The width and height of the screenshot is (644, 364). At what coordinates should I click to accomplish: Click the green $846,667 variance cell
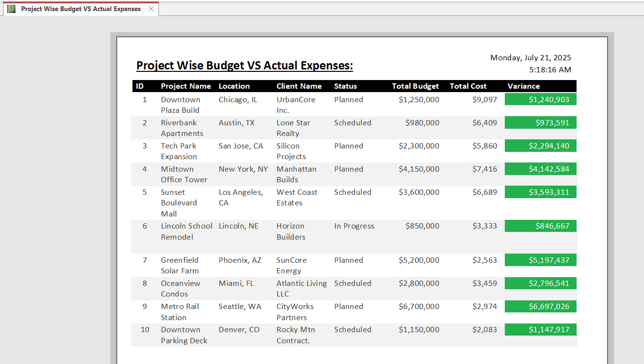(540, 226)
